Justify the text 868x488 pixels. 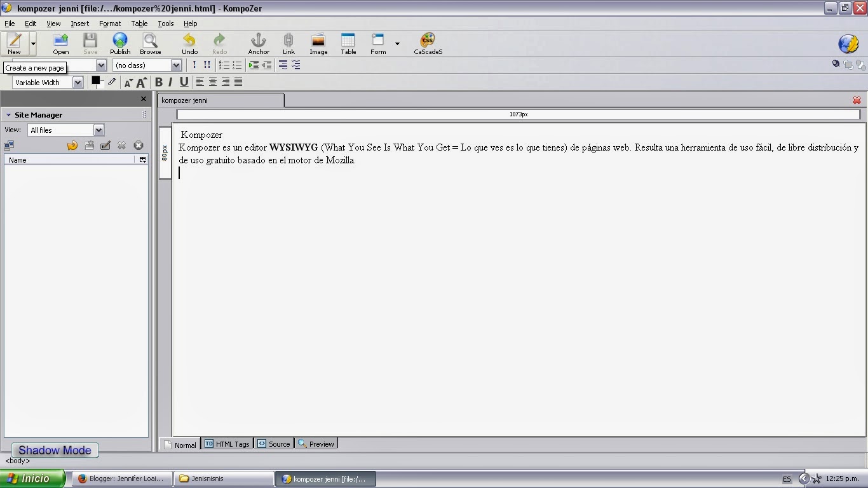pos(238,82)
